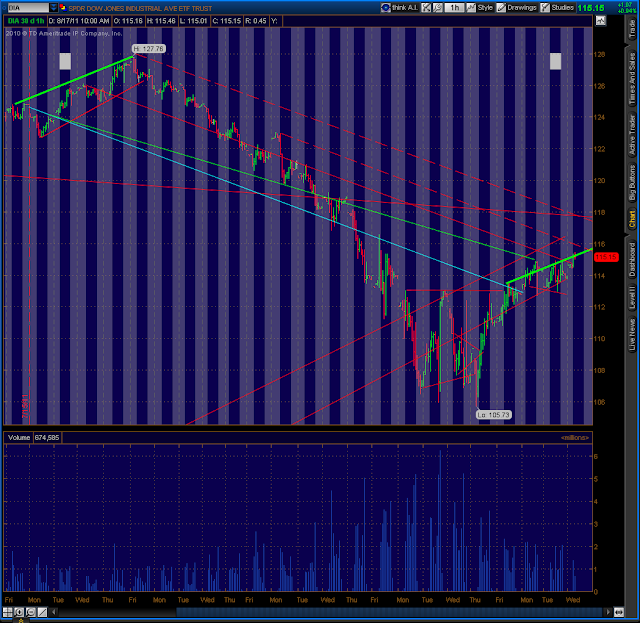Click the yellow star icon at the bottom edge
Image resolution: width=640 pixels, height=623 pixels.
21,621
